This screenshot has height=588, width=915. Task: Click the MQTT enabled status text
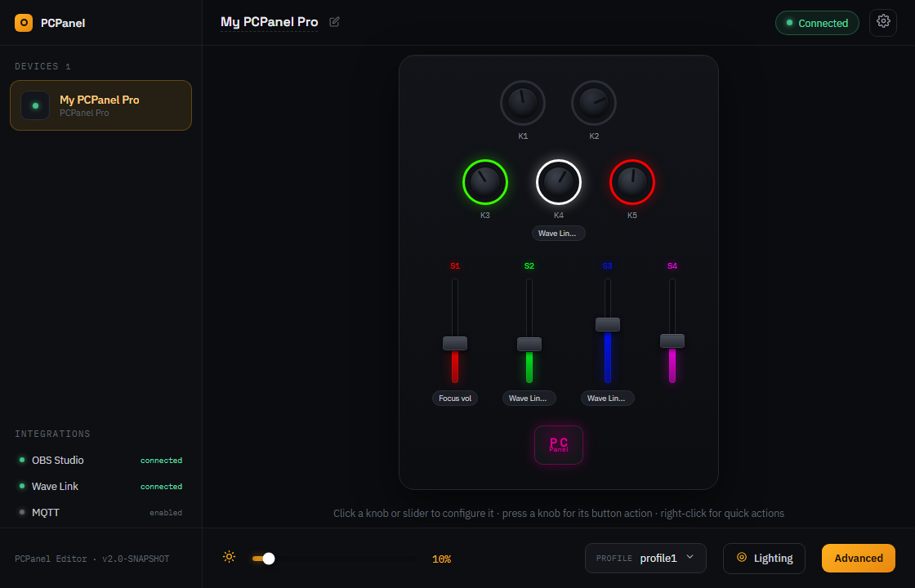pos(166,513)
